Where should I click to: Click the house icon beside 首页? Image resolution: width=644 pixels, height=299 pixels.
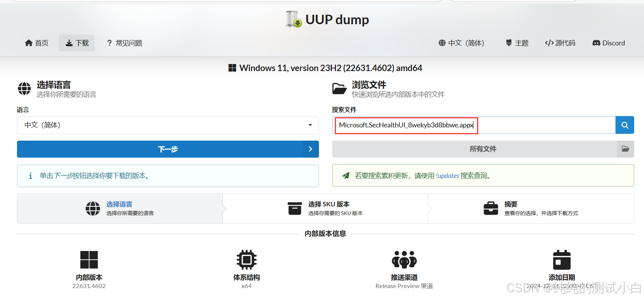click(x=29, y=43)
